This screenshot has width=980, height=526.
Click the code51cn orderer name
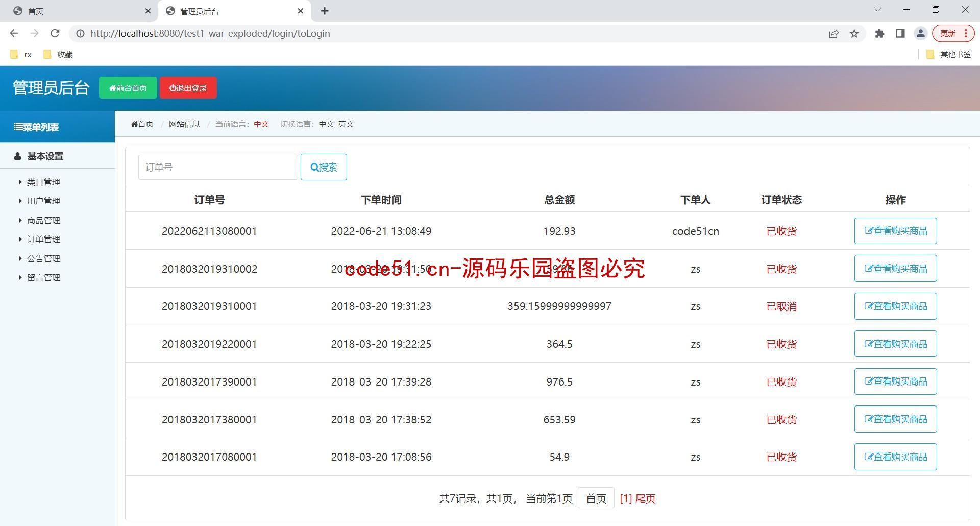click(695, 231)
